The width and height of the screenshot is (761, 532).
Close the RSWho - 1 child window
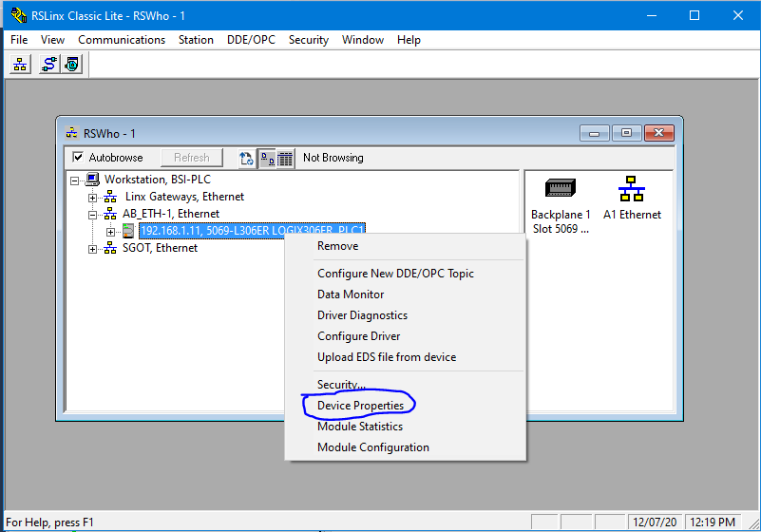(x=659, y=133)
